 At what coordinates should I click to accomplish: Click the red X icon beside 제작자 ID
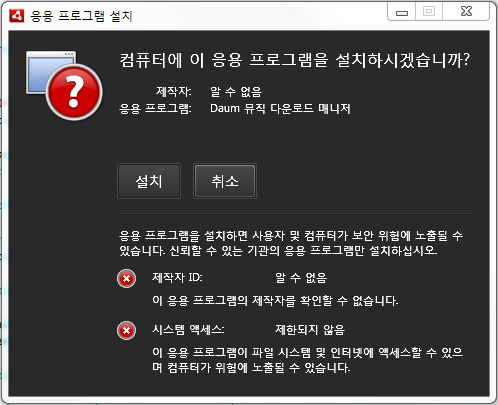126,278
